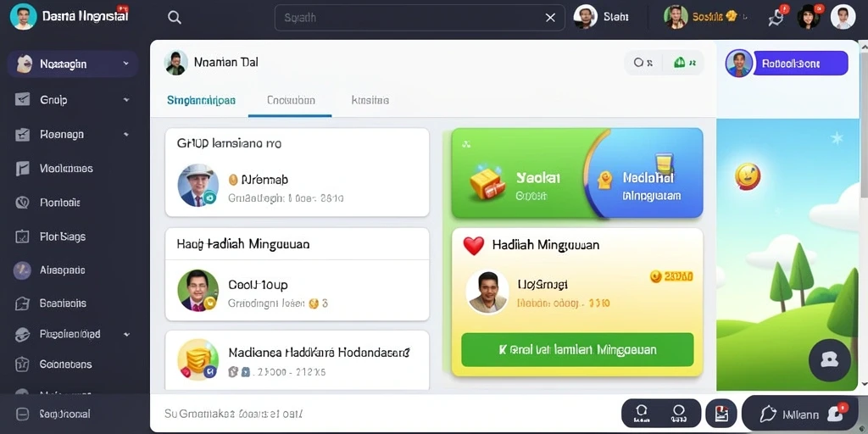Image resolution: width=868 pixels, height=434 pixels.
Task: Toggle the green icon in header pill
Action: click(x=684, y=63)
